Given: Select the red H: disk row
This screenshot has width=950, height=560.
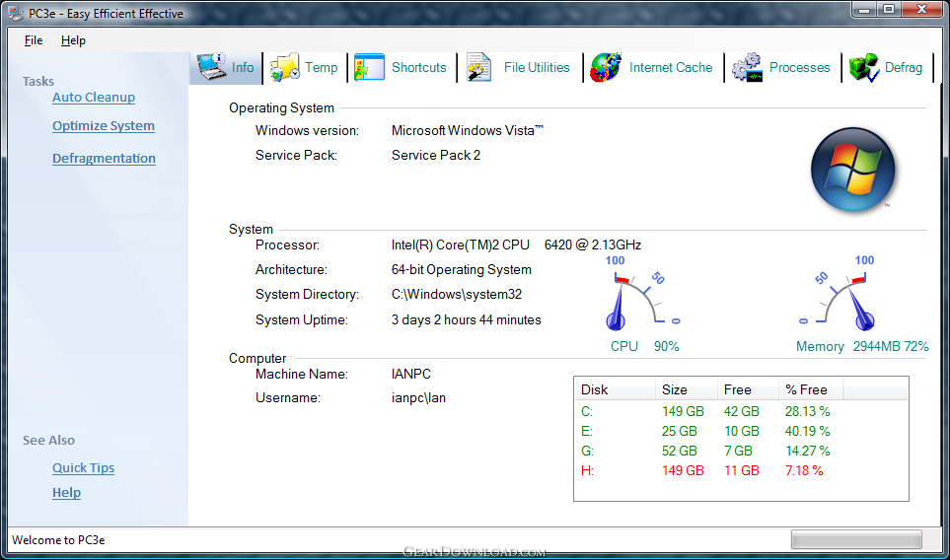Looking at the screenshot, I should click(741, 470).
